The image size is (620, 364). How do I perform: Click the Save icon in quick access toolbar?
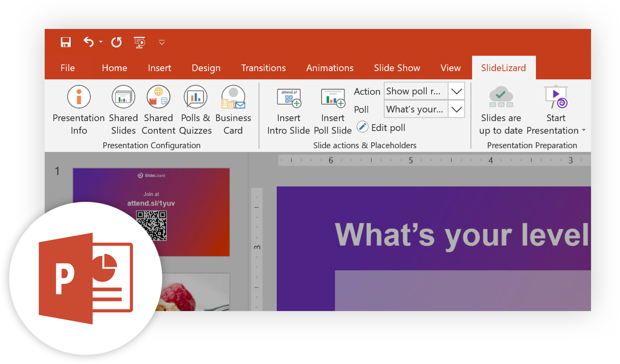coord(66,42)
